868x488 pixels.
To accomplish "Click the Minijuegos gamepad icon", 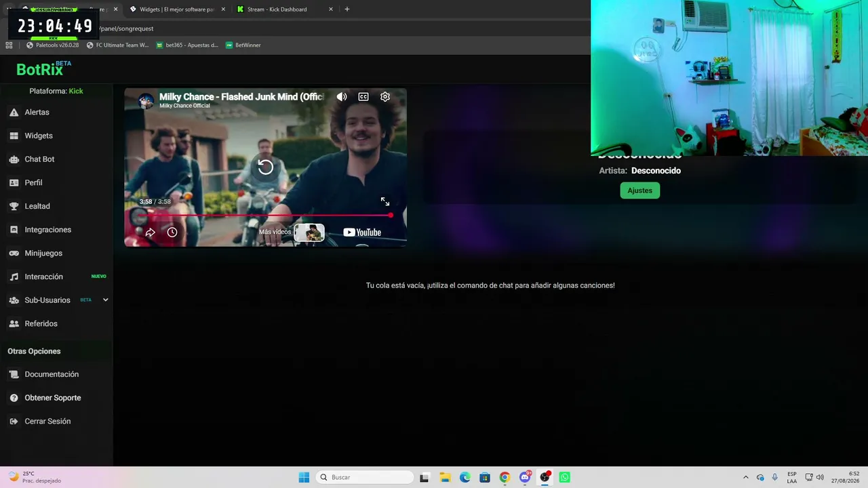I will pyautogui.click(x=14, y=253).
